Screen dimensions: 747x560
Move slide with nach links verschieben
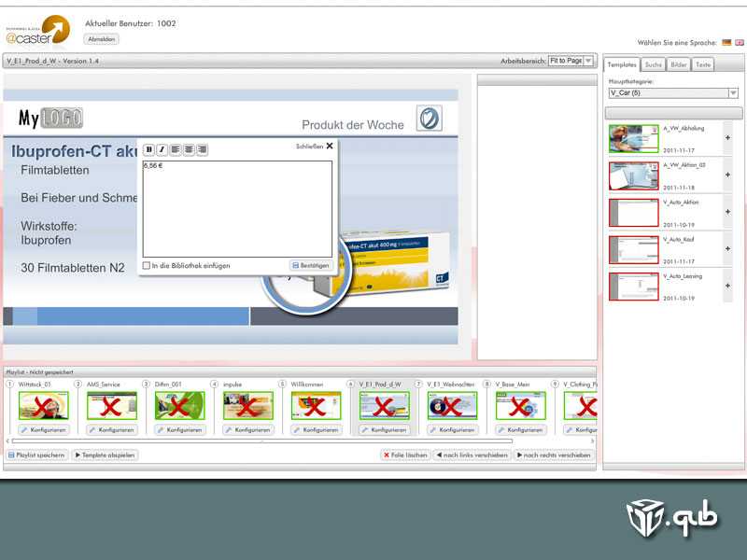472,455
